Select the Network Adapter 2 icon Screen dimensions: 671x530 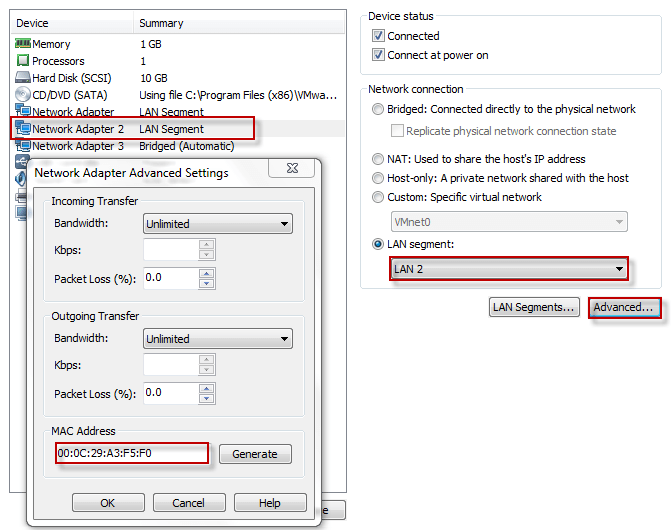(x=23, y=129)
